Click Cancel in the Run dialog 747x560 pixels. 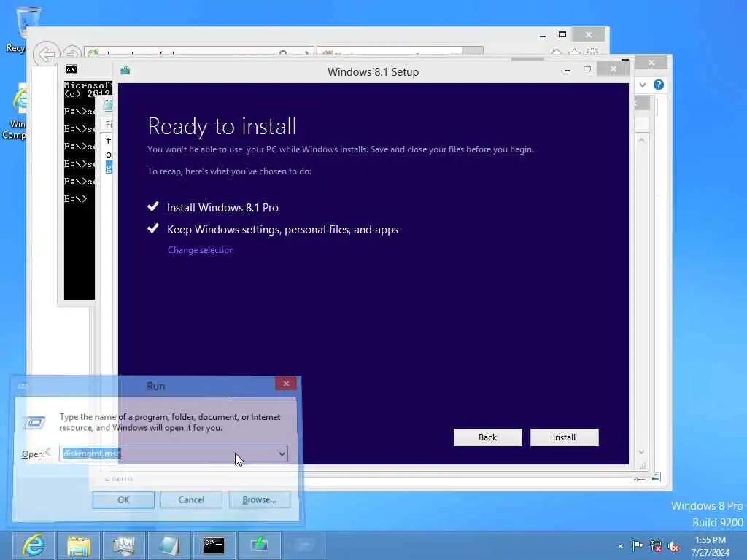[x=191, y=499]
